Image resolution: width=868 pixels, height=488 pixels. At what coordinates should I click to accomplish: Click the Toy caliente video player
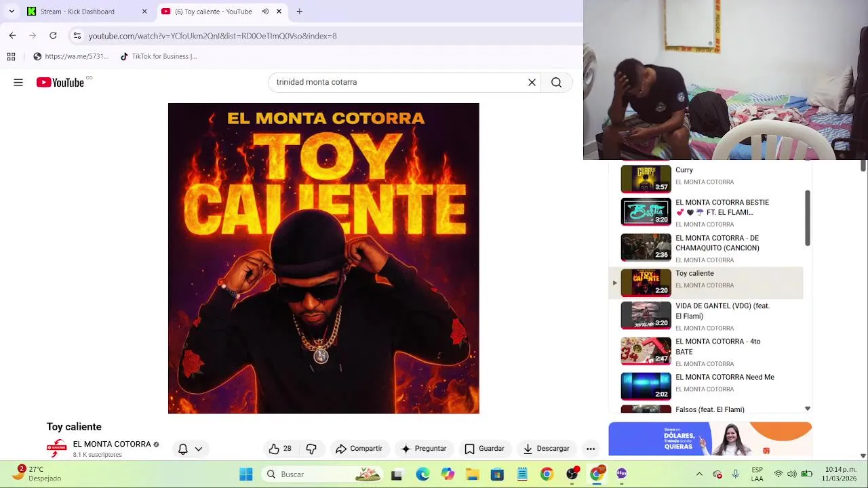[x=323, y=258]
